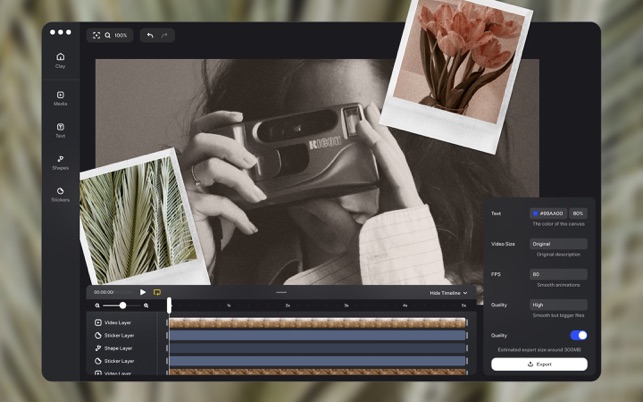Image resolution: width=643 pixels, height=402 pixels.
Task: Click the blue canvas color swatch
Action: [x=535, y=213]
